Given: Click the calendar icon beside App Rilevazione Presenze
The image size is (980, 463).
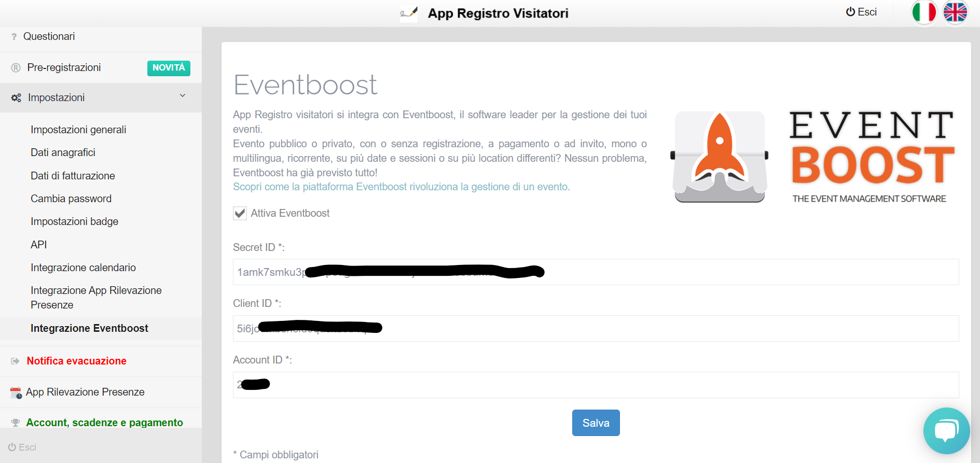Looking at the screenshot, I should click(x=16, y=392).
